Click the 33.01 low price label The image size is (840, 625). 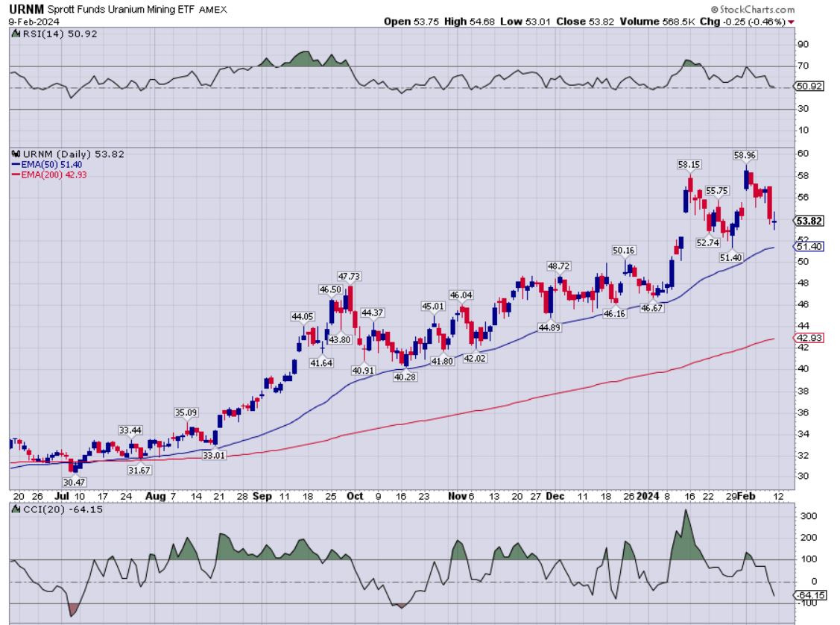click(214, 455)
